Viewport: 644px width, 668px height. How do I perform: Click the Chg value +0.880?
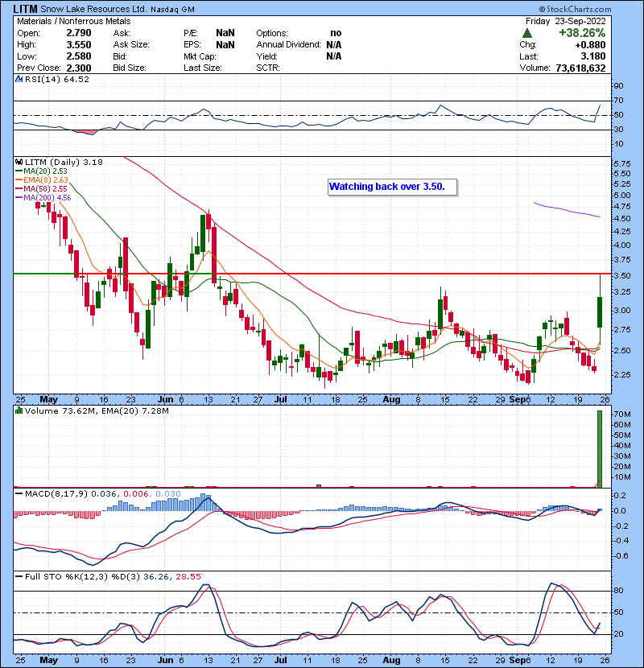[x=590, y=45]
